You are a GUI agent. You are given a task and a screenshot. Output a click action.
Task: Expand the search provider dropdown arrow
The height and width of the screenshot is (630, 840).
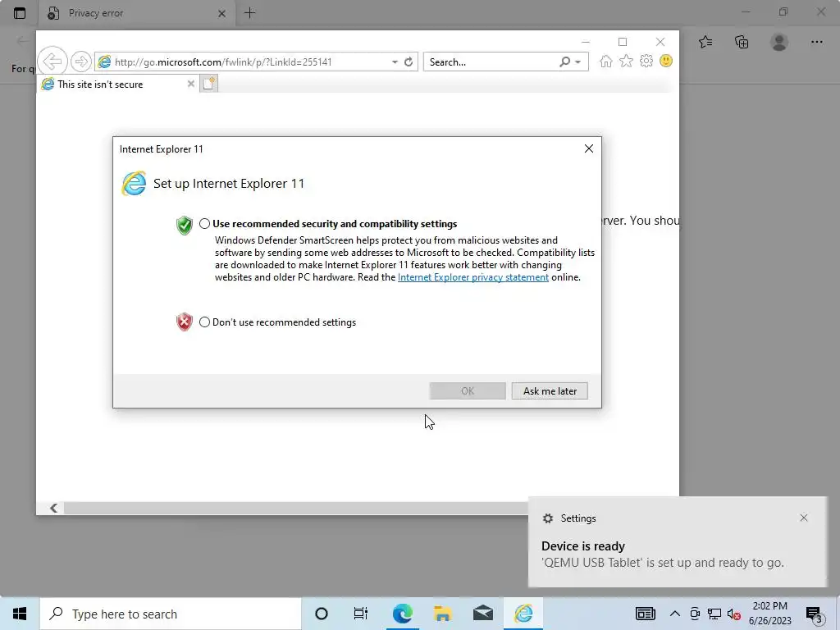[578, 62]
